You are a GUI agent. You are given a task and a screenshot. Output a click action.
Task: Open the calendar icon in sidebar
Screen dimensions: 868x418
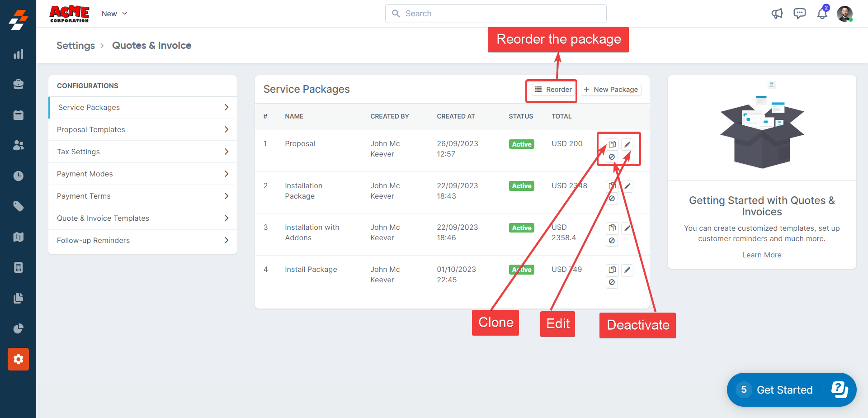click(18, 115)
